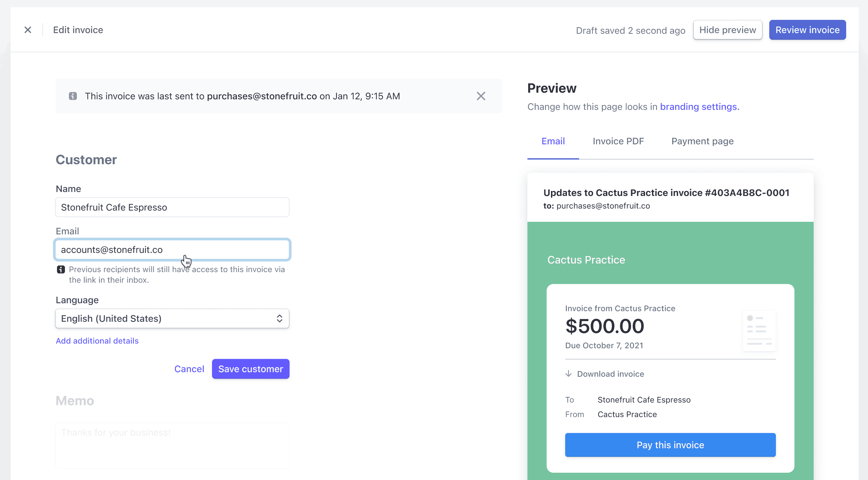Image resolution: width=868 pixels, height=480 pixels.
Task: Click Cancel to discard customer changes
Action: (x=189, y=368)
